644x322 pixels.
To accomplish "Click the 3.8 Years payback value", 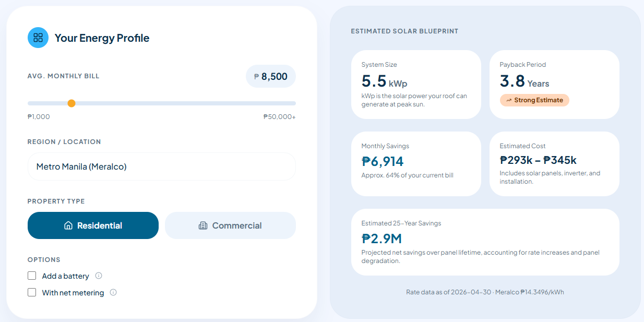I will (524, 81).
